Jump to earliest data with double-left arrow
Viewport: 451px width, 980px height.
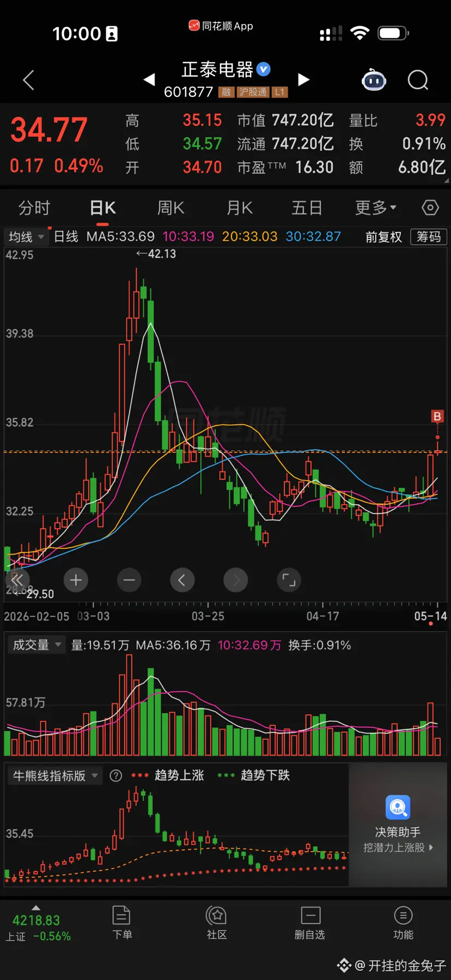tap(17, 580)
